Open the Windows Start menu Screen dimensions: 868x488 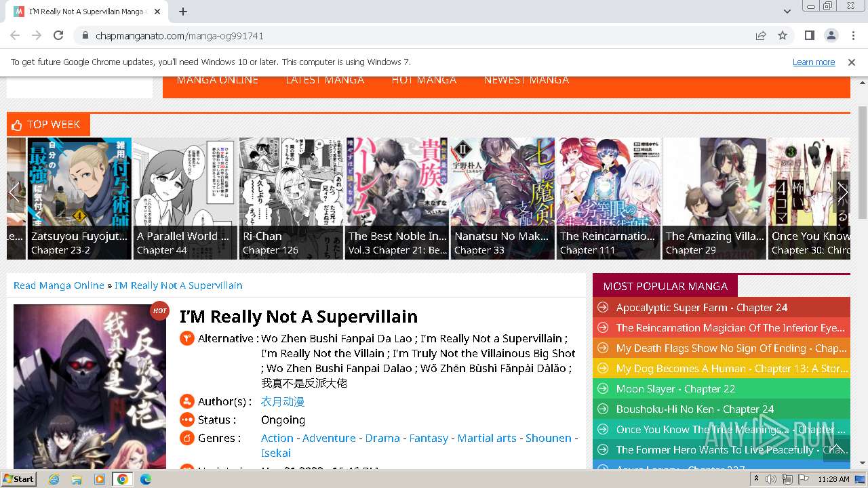tap(18, 479)
